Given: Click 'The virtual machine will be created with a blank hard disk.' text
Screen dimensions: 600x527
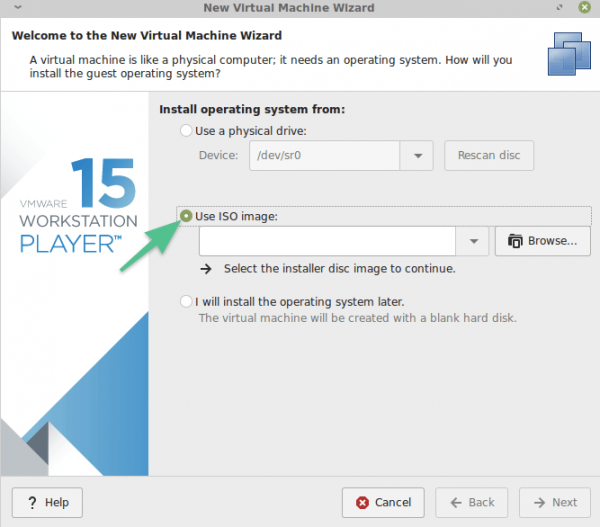Looking at the screenshot, I should click(x=357, y=318).
